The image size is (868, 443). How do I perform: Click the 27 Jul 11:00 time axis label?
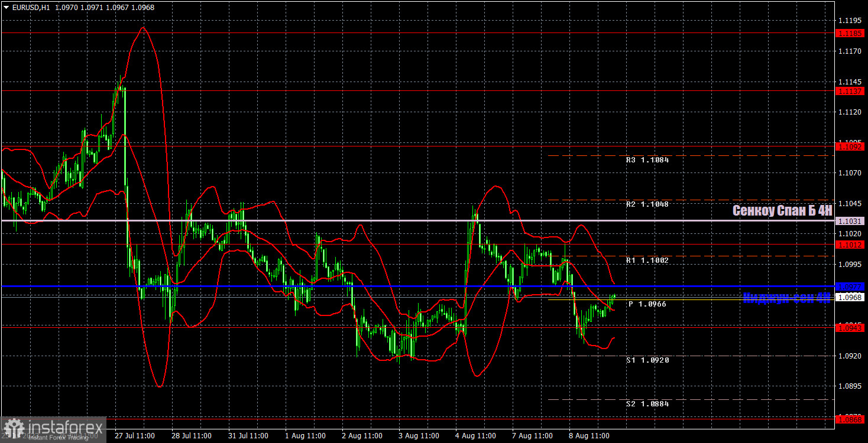click(134, 436)
